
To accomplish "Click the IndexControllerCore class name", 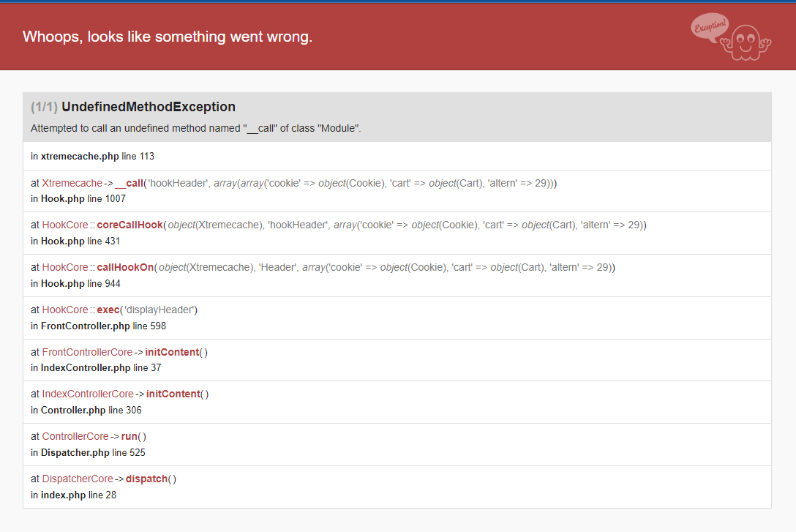I will 88,394.
